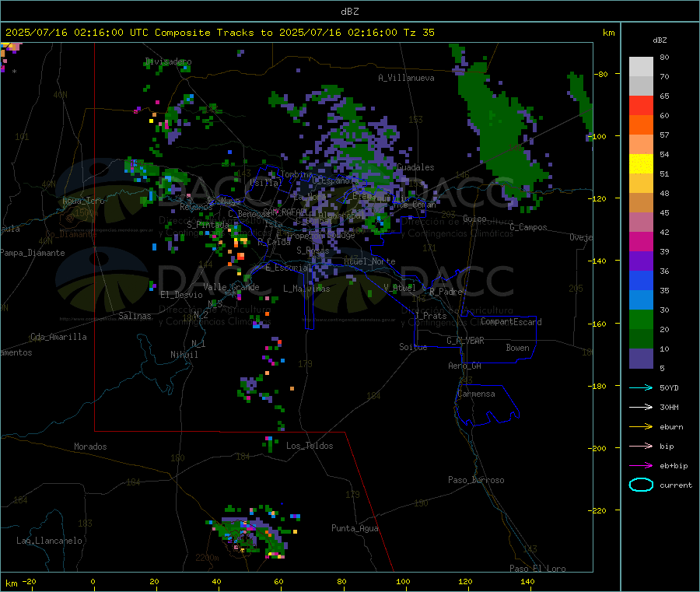Image resolution: width=700 pixels, height=592 pixels.
Task: Click the Carmensa map label
Action: click(476, 394)
